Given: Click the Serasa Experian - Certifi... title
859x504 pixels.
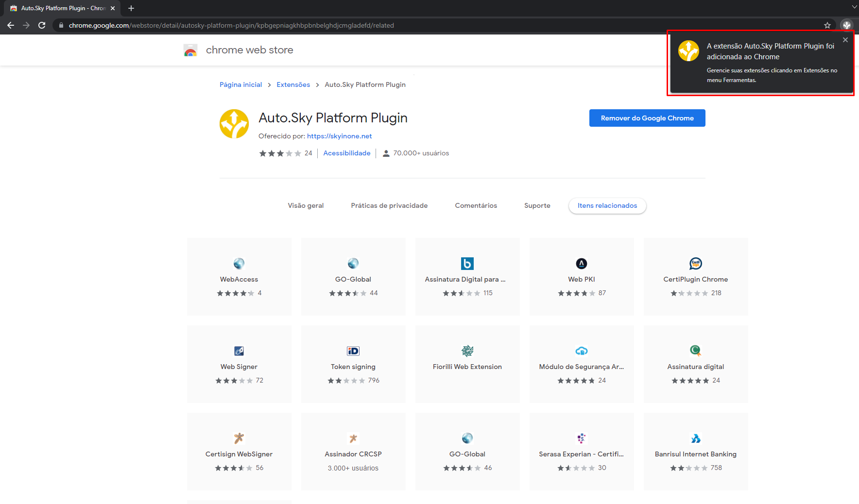Looking at the screenshot, I should [x=581, y=454].
